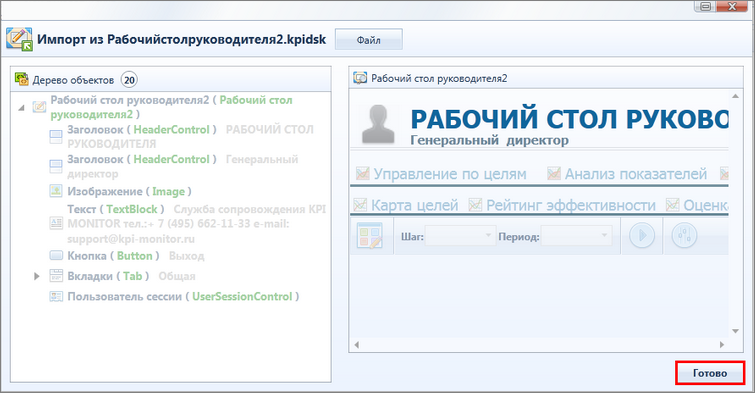
Task: Click the Tab icon beside Вкладки
Action: [56, 275]
